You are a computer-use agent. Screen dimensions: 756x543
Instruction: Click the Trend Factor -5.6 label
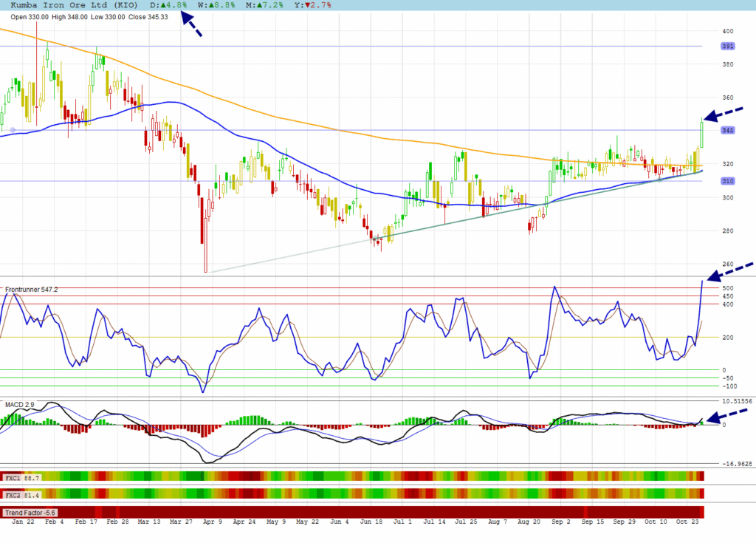tap(29, 512)
